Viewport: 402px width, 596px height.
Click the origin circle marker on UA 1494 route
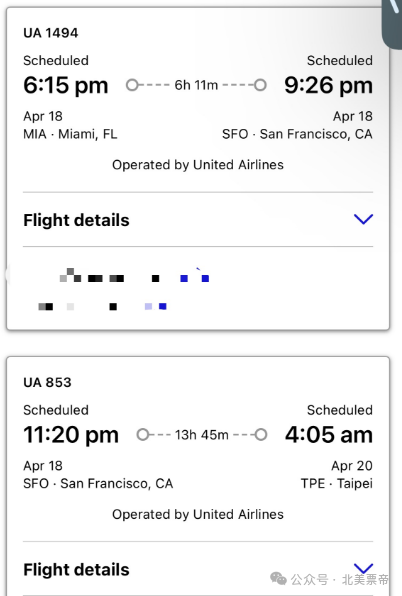(x=132, y=85)
